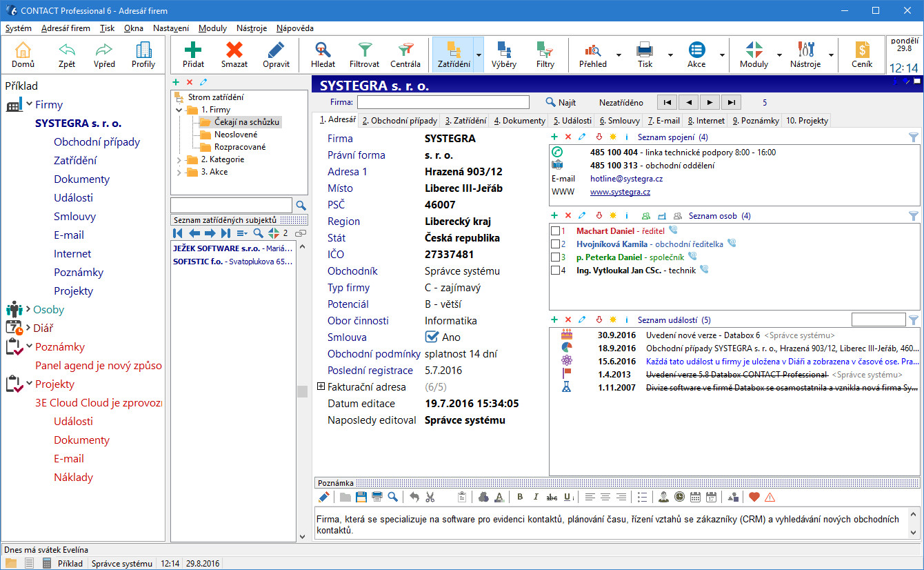This screenshot has height=570, width=924.
Task: Open the Zatřídění dropdown arrow
Action: [479, 55]
